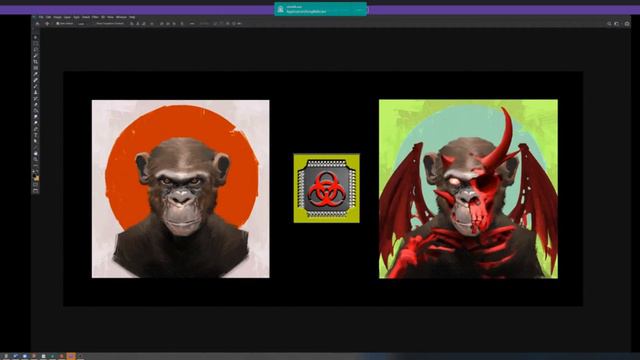Click the orange-circle chimp portrait image
Screen dimensions: 640x360
click(180, 189)
